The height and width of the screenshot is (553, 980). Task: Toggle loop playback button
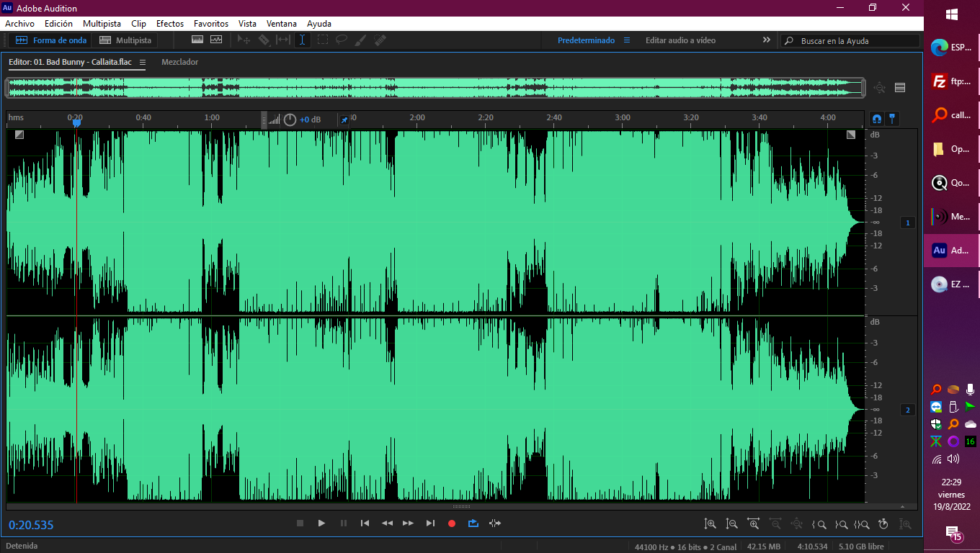[473, 523]
